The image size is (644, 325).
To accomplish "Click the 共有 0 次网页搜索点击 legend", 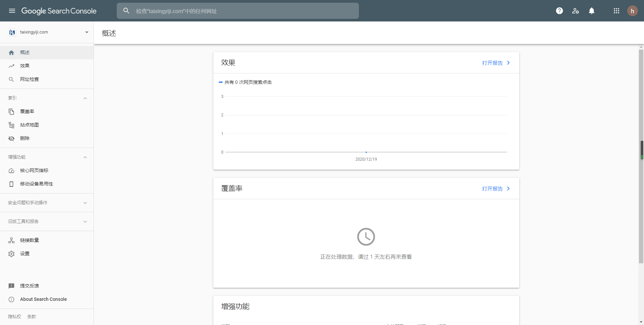I will tap(245, 82).
